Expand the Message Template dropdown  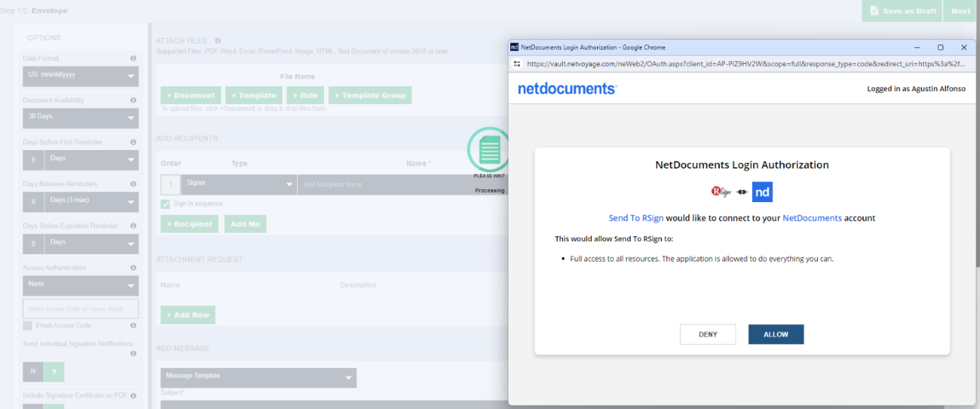[x=258, y=377]
